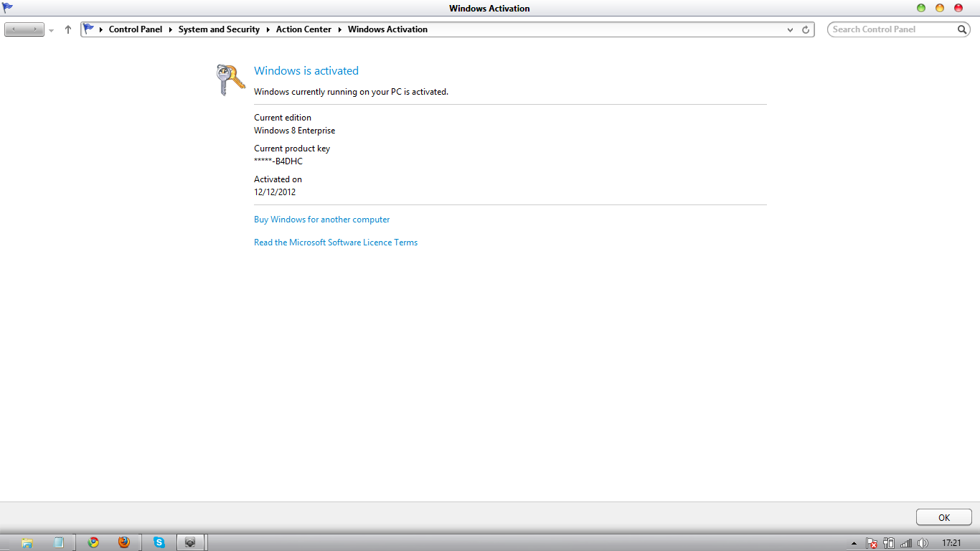This screenshot has height=551, width=980.
Task: Click the back navigation arrow
Action: click(x=15, y=29)
